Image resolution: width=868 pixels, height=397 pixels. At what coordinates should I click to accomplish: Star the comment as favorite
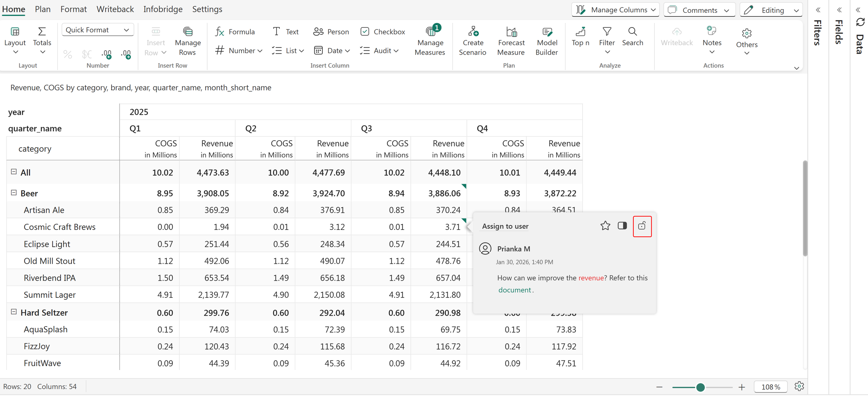point(605,226)
